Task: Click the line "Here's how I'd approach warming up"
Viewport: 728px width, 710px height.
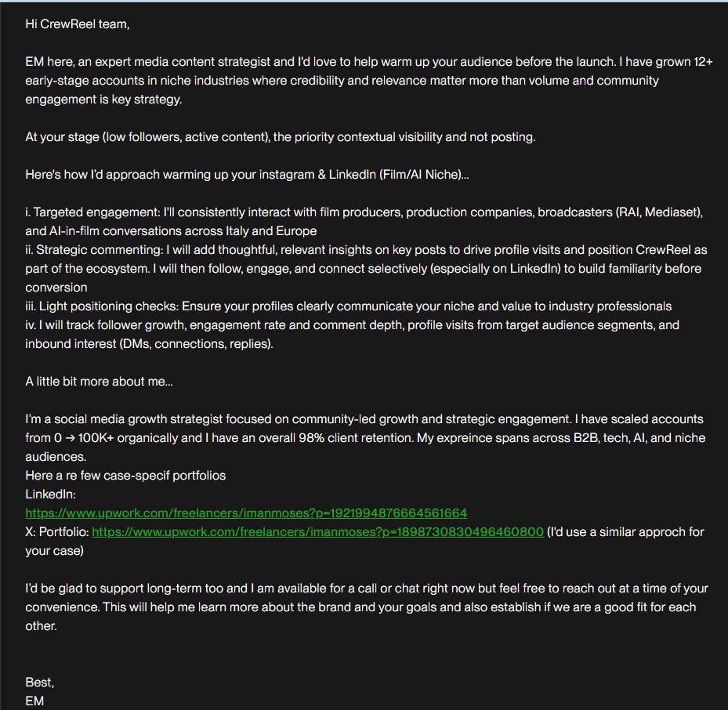Action: point(247,175)
